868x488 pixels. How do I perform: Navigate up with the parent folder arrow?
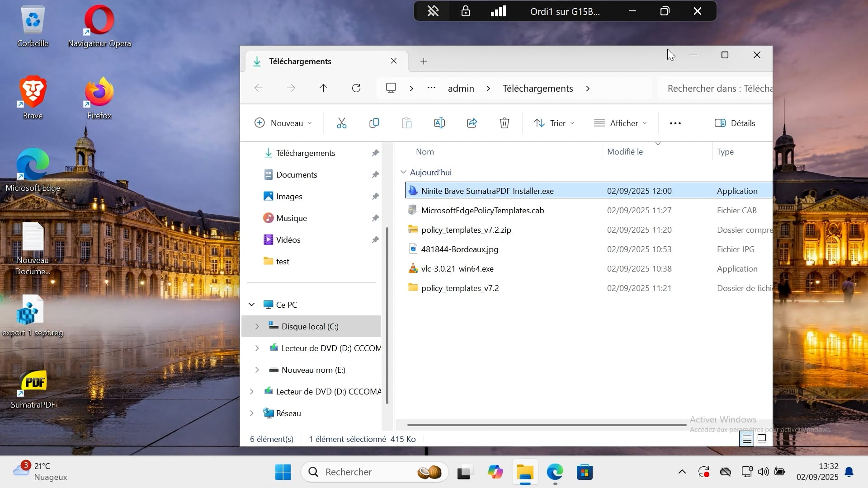pyautogui.click(x=323, y=88)
